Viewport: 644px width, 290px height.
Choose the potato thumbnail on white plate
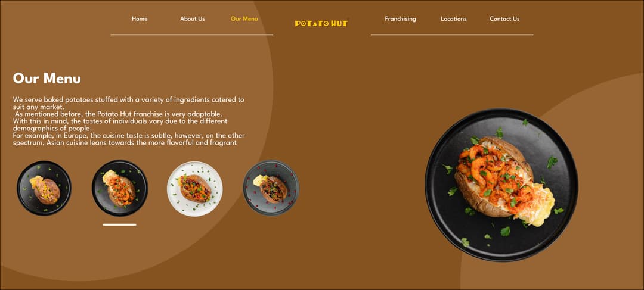click(194, 189)
